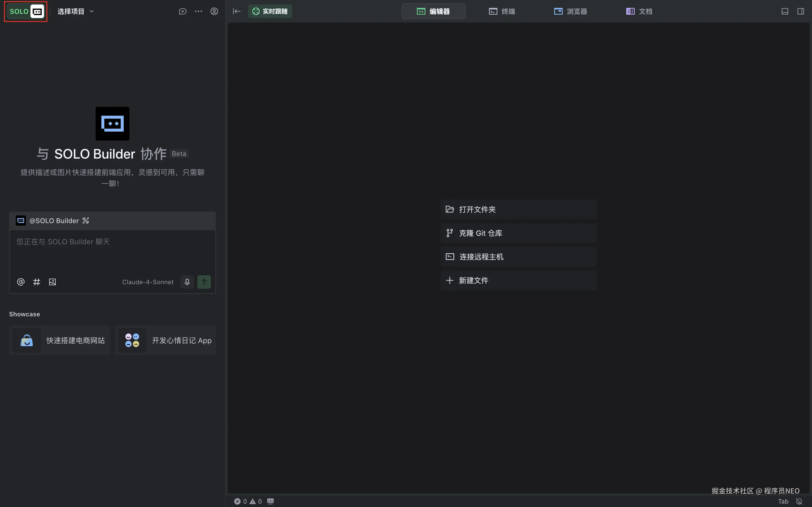
Task: Click the image attach icon
Action: (x=52, y=282)
